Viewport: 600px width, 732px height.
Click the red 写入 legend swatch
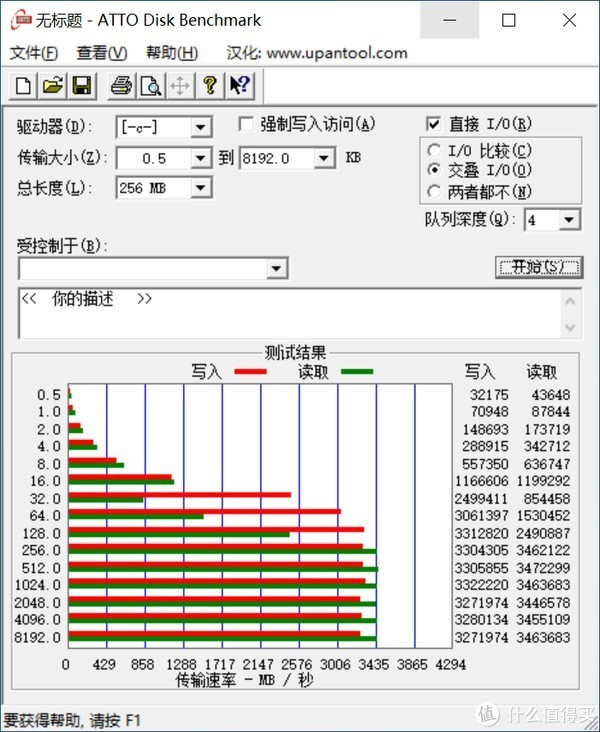(x=250, y=372)
